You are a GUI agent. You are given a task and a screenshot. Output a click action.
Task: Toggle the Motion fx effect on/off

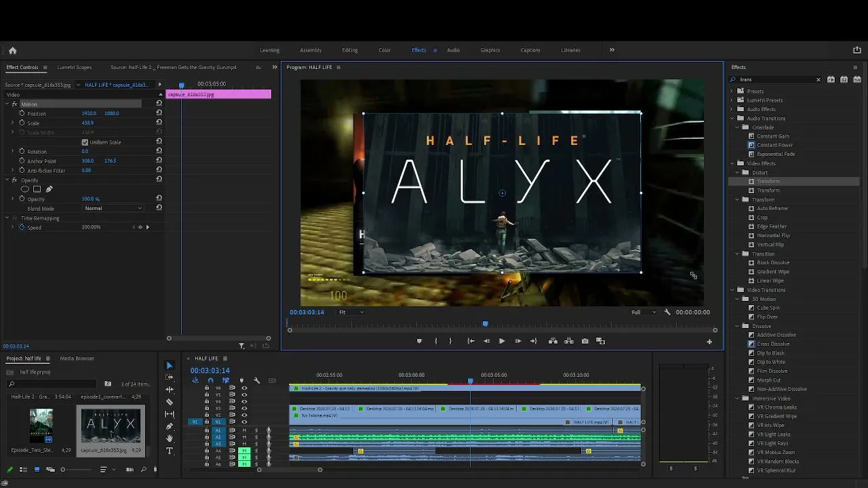[14, 104]
